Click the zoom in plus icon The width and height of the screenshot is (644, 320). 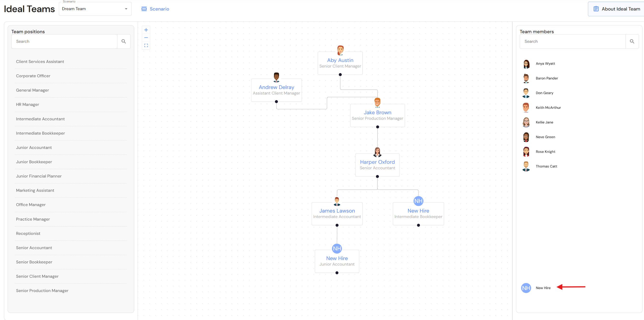146,30
